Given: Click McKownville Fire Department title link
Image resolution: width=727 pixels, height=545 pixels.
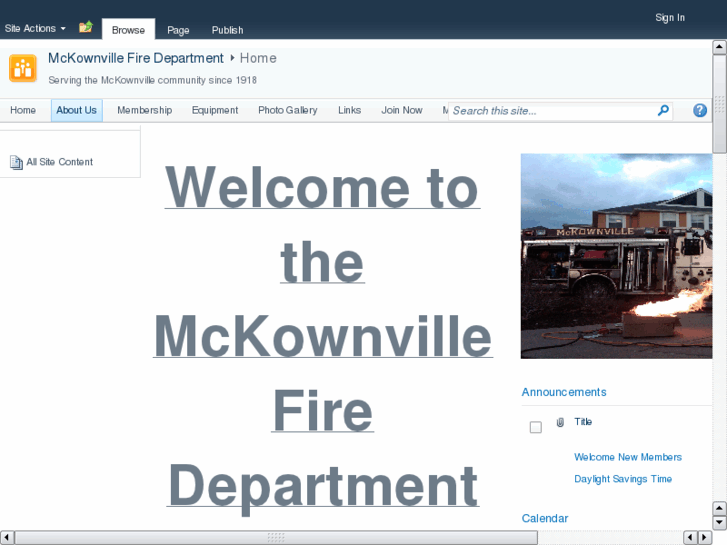Looking at the screenshot, I should pos(136,58).
